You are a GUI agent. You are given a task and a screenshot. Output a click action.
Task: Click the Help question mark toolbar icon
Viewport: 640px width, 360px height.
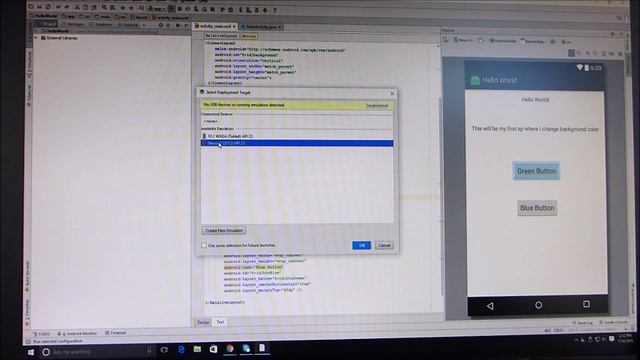coord(275,10)
